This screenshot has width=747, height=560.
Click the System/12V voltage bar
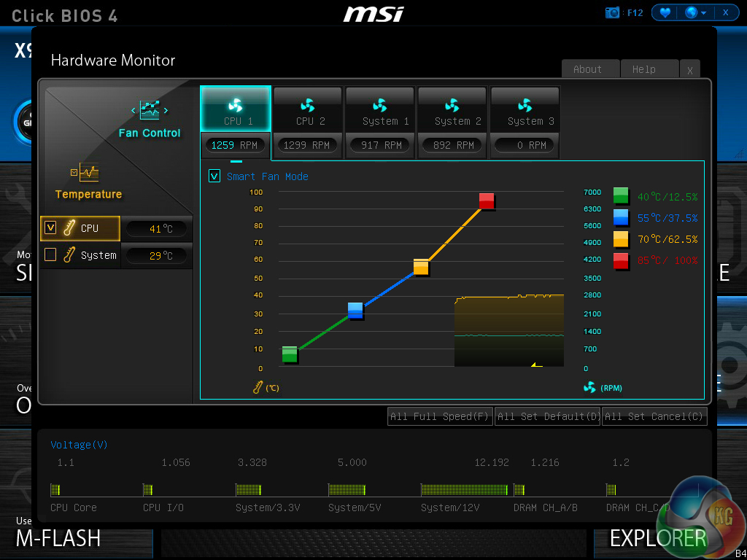coord(465,489)
